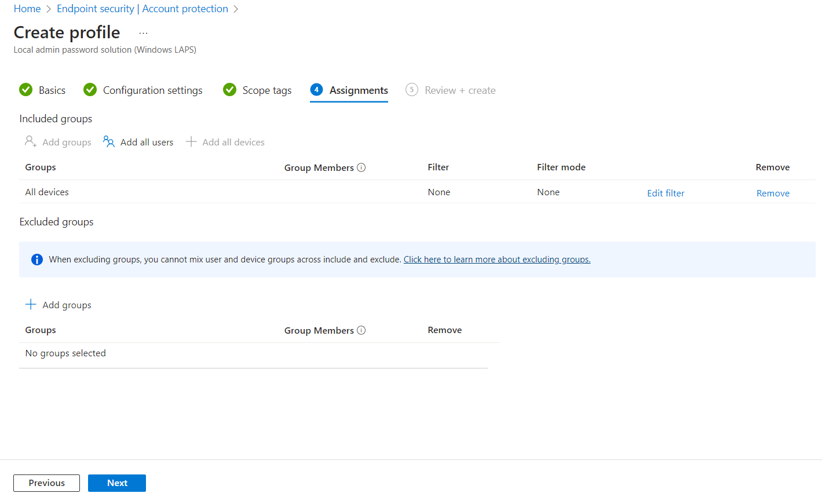Click the info icon beside excluded Group Members

click(x=361, y=330)
